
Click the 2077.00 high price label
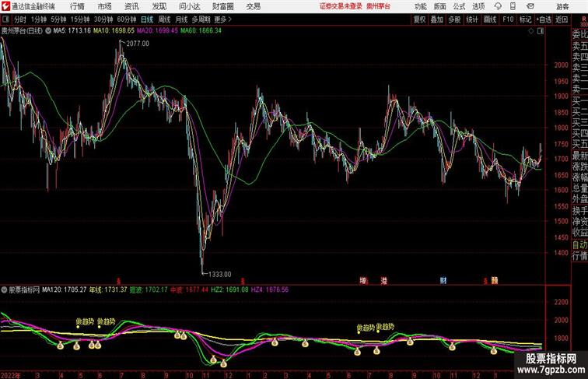(138, 44)
